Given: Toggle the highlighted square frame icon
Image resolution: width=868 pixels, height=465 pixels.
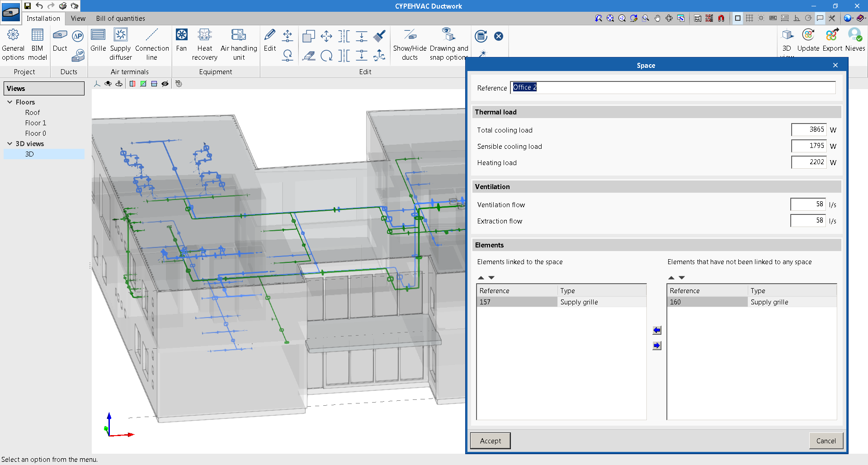Looking at the screenshot, I should [x=738, y=18].
